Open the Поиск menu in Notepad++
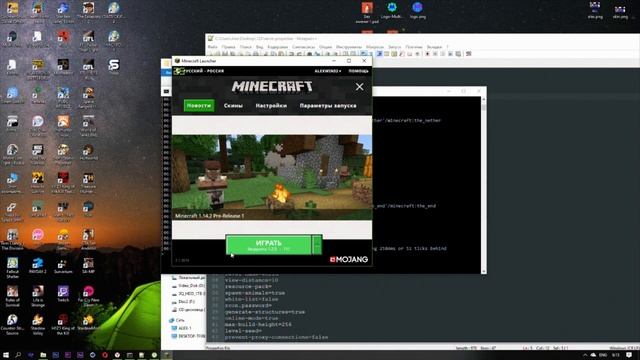The height and width of the screenshot is (360, 640). click(x=246, y=47)
